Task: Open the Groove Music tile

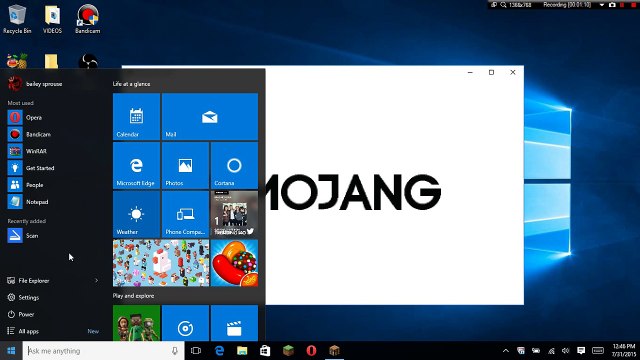Action: click(x=185, y=323)
